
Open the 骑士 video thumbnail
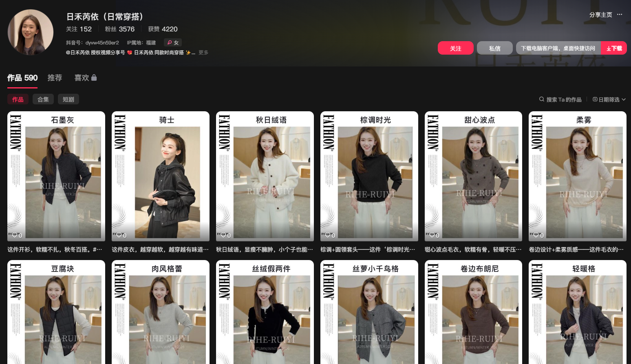161,176
